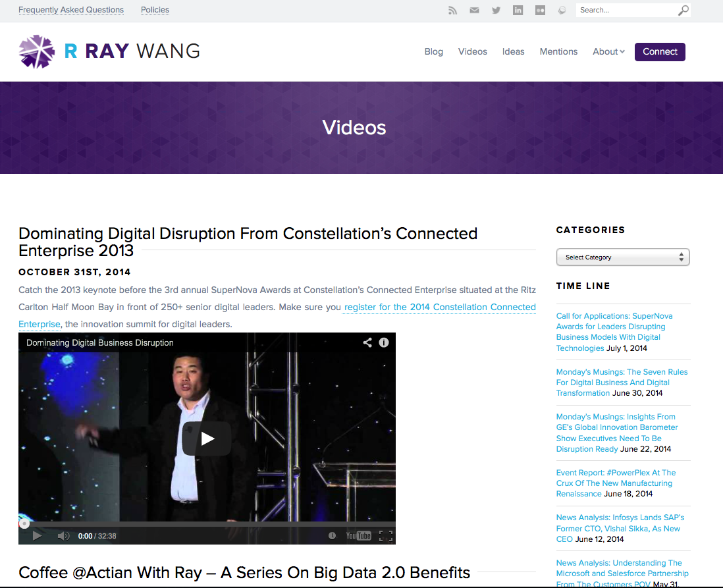Click the speech bubble icon in header

[x=562, y=10]
